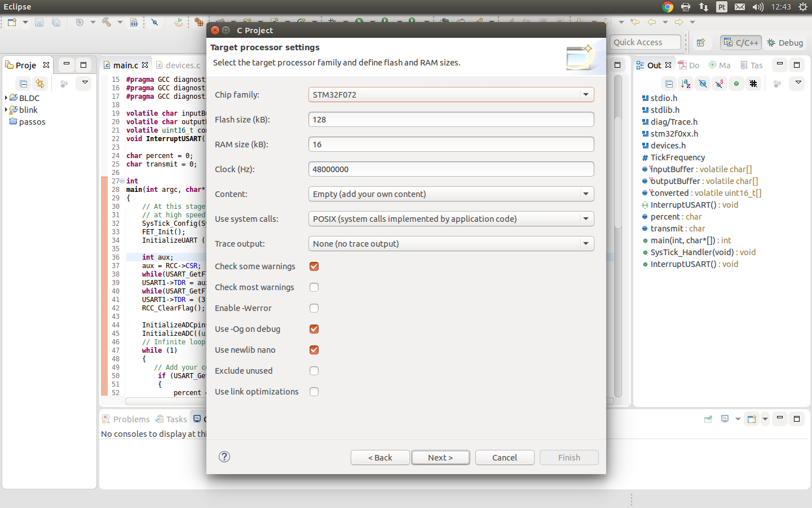Screen dimensions: 812x508
Task: Open the network indicator in the top panel
Action: 704,7
